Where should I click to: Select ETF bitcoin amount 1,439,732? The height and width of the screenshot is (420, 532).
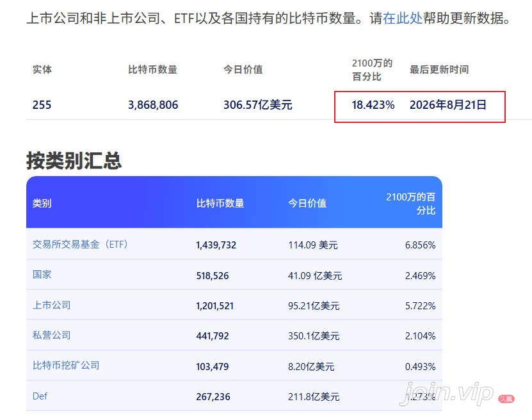coord(216,245)
